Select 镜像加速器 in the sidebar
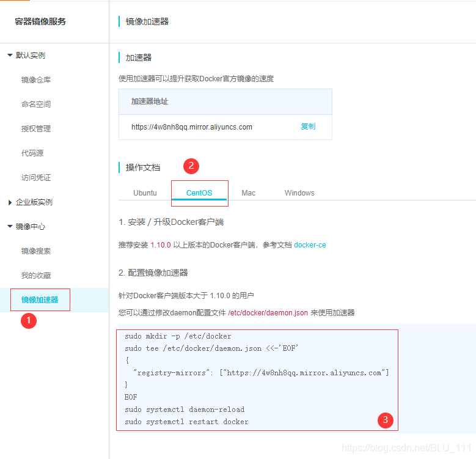This screenshot has height=459, width=476. 40,300
